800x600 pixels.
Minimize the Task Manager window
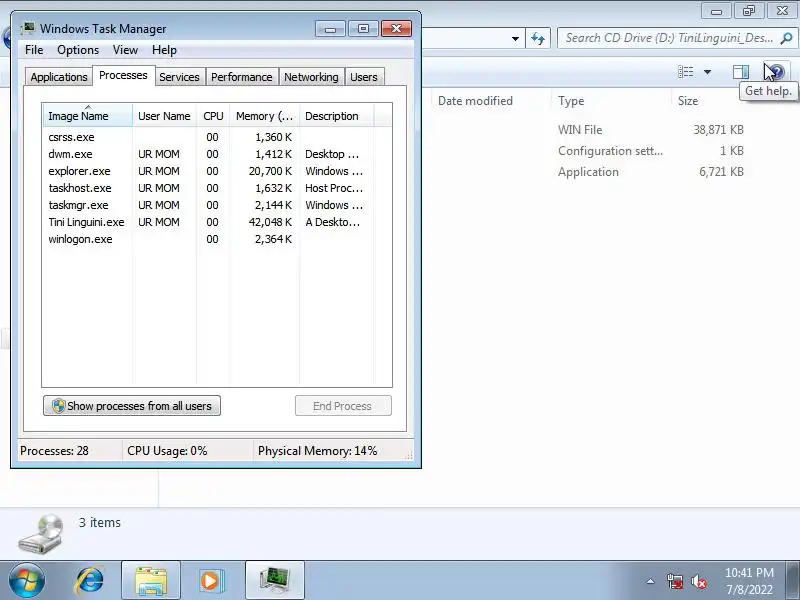coord(331,29)
